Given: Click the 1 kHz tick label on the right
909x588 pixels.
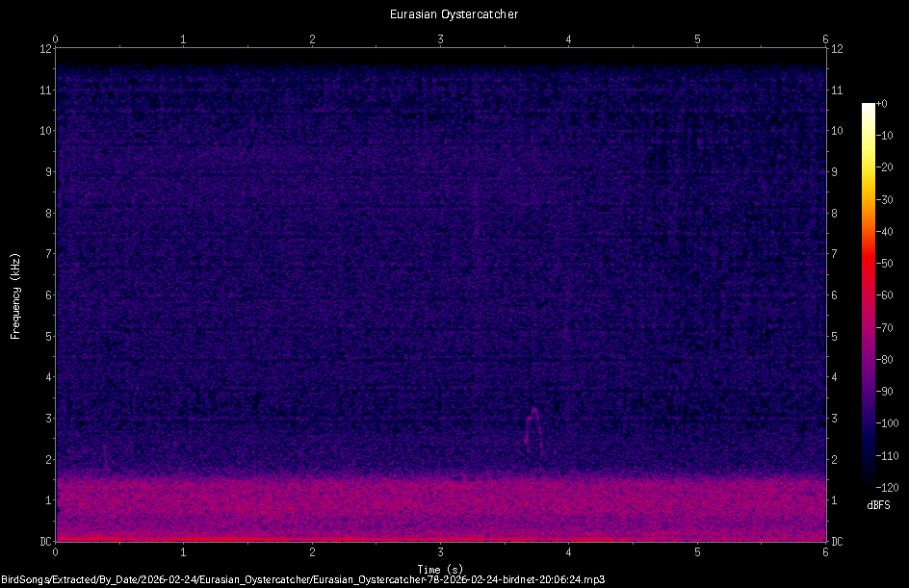Looking at the screenshot, I should (x=834, y=499).
